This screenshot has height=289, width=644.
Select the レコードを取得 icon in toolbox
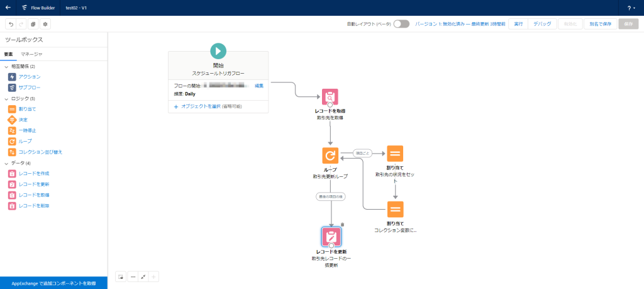click(12, 195)
